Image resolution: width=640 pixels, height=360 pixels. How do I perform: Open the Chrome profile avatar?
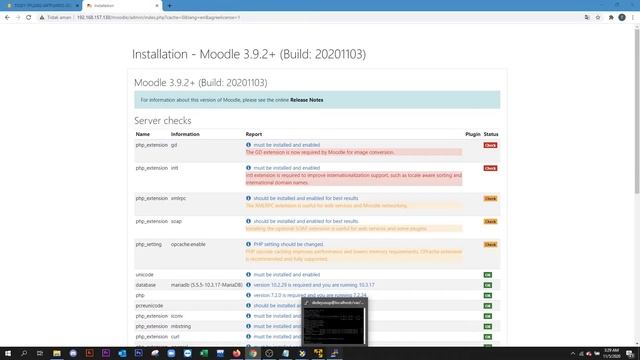(622, 18)
